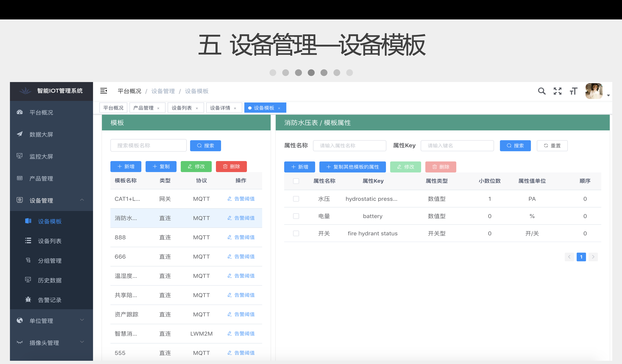Viewport: 622px width, 364px height.
Task: Click the 监控大屏 monitor icon
Action: click(20, 156)
